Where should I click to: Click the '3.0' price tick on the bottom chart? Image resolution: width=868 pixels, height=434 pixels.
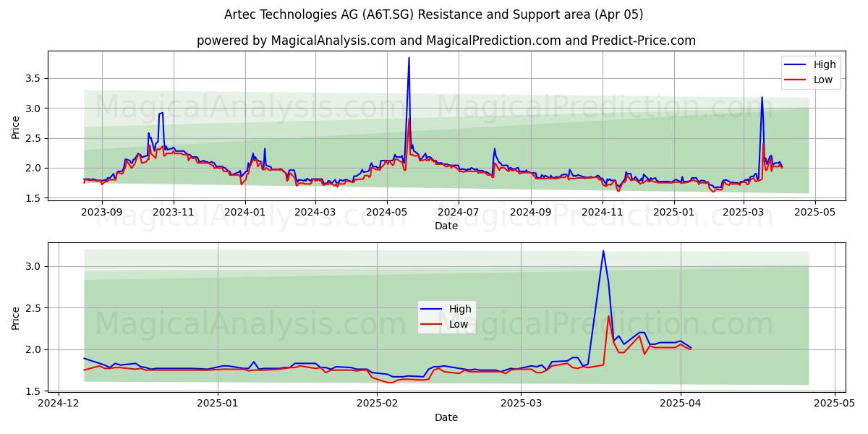[x=35, y=267]
